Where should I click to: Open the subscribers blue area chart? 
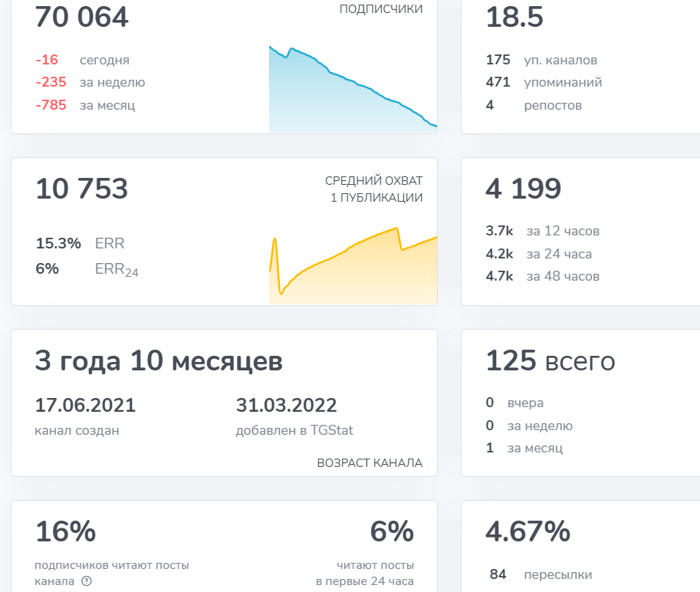pos(353,89)
